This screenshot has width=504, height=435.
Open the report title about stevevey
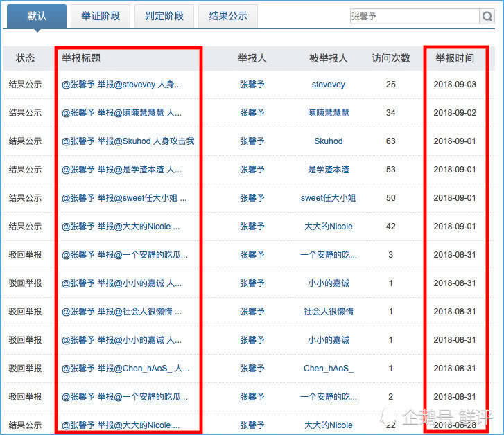point(121,85)
